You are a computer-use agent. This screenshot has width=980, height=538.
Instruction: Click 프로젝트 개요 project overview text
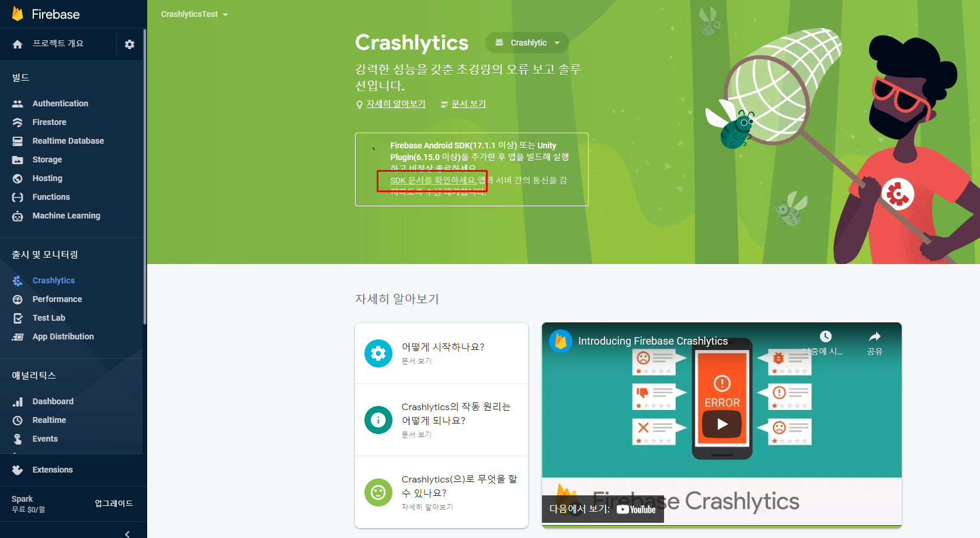[x=58, y=44]
